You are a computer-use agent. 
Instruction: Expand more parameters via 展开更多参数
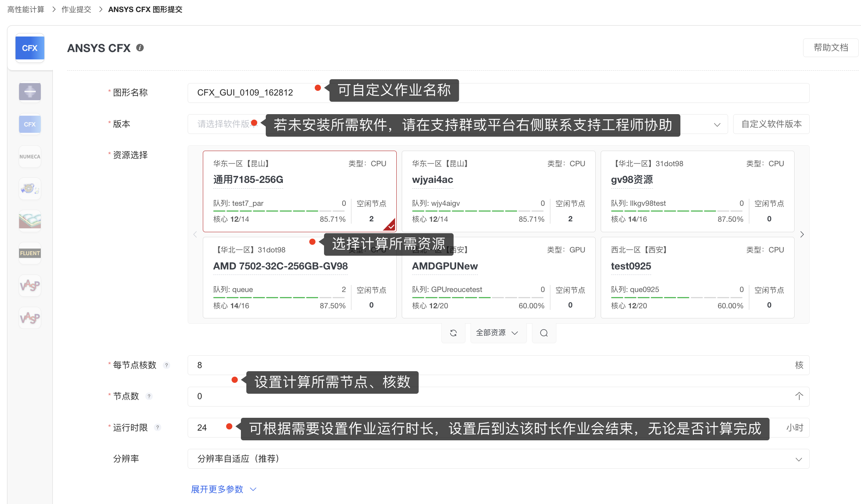tap(224, 489)
